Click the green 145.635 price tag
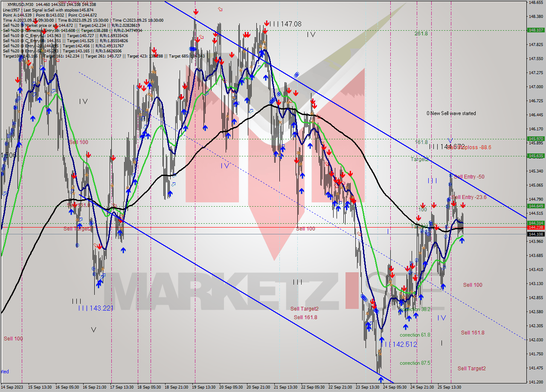Image resolution: width=546 pixels, height=392 pixels. [x=536, y=156]
